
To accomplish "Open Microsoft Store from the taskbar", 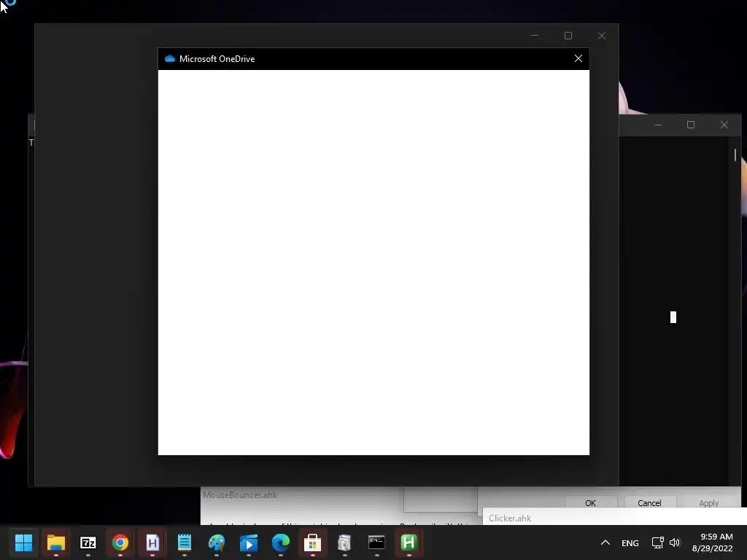I will [x=312, y=542].
